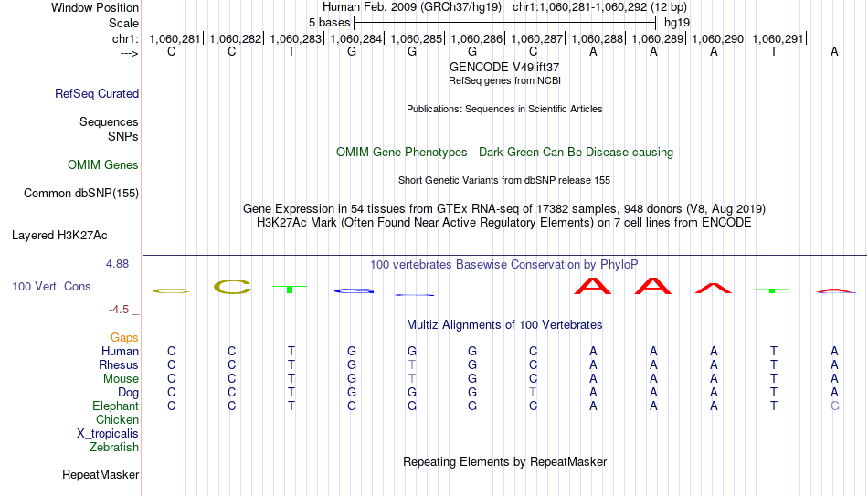Click the GTEx Gene Expression track title

pos(504,208)
